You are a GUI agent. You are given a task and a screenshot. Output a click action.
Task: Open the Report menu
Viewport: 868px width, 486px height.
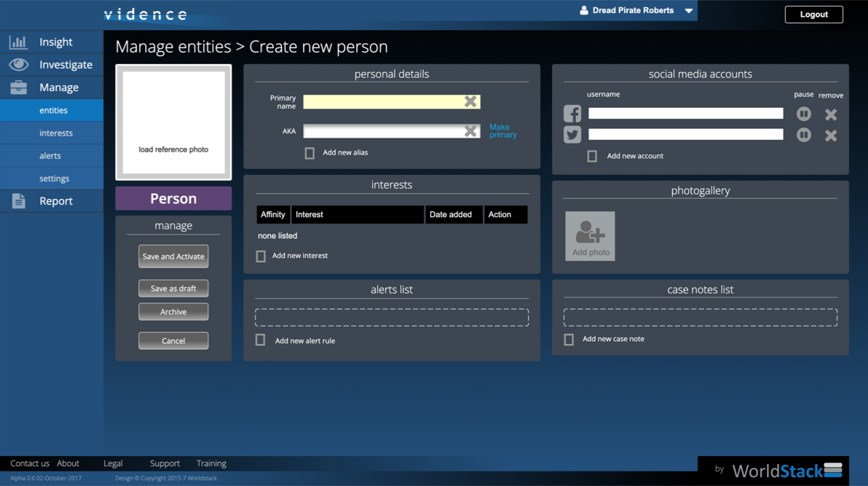pyautogui.click(x=52, y=200)
